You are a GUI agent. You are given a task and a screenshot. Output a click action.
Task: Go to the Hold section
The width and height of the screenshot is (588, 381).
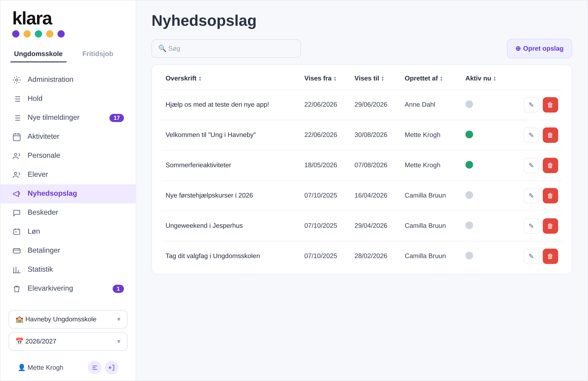click(x=68, y=99)
